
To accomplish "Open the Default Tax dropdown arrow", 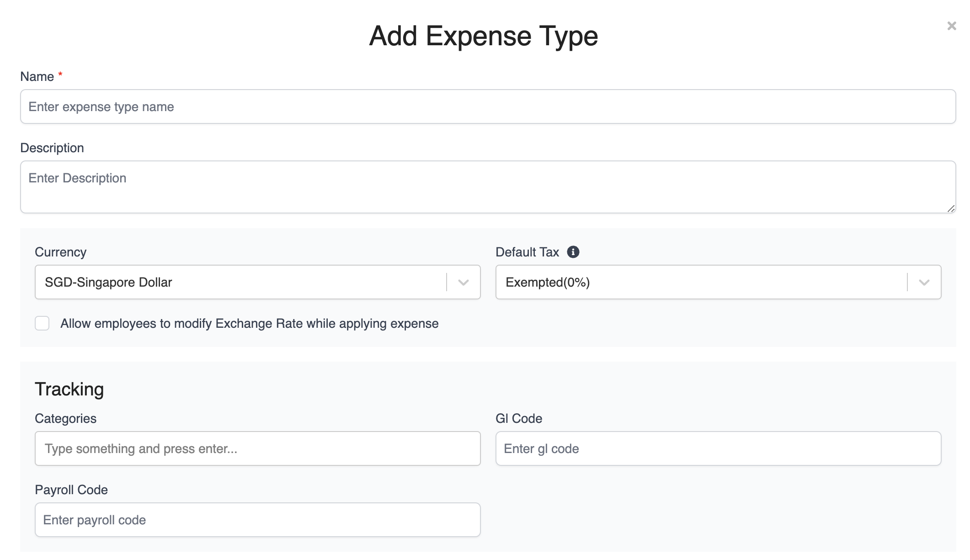I will 924,283.
